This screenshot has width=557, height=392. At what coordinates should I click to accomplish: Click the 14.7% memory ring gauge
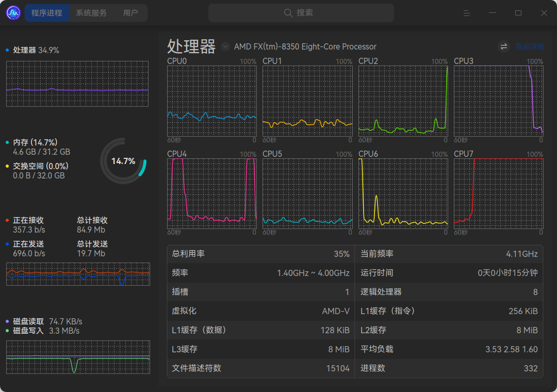click(123, 161)
